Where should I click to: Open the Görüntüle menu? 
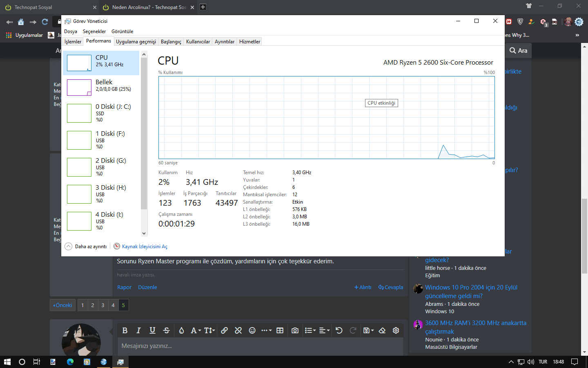tap(122, 31)
